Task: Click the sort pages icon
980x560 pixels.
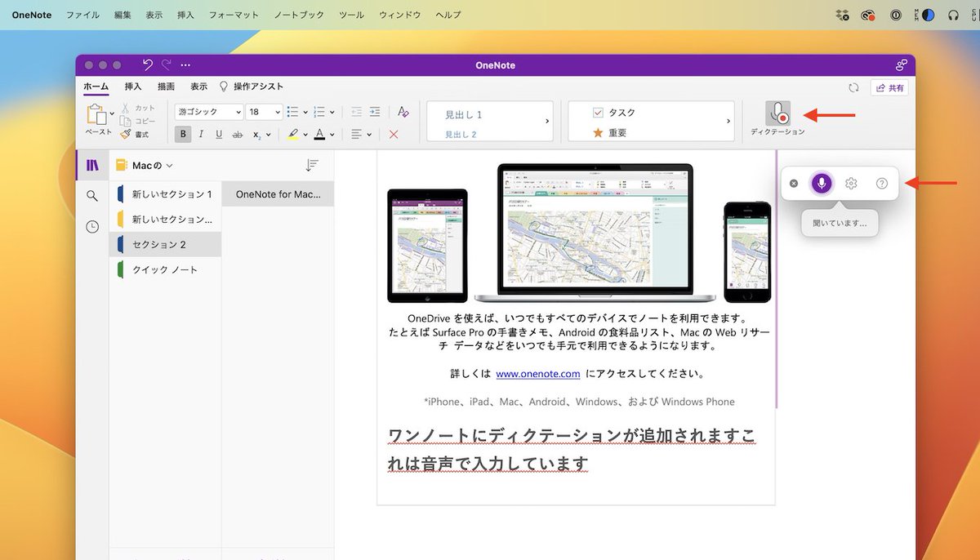Action: pyautogui.click(x=312, y=165)
